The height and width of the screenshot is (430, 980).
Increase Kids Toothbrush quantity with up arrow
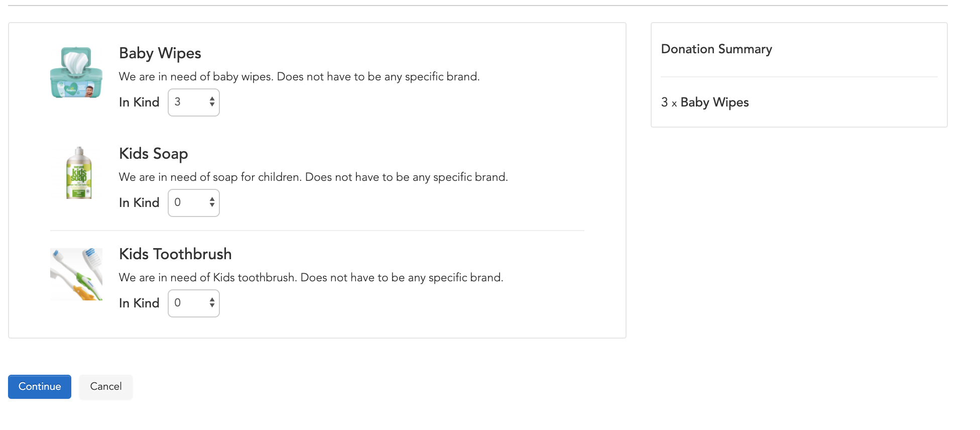[212, 300]
